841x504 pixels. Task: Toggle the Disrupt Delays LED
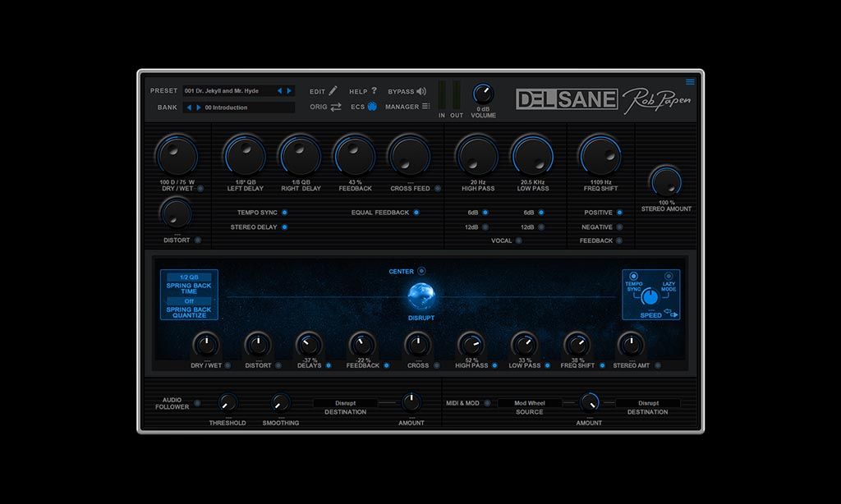pos(329,365)
